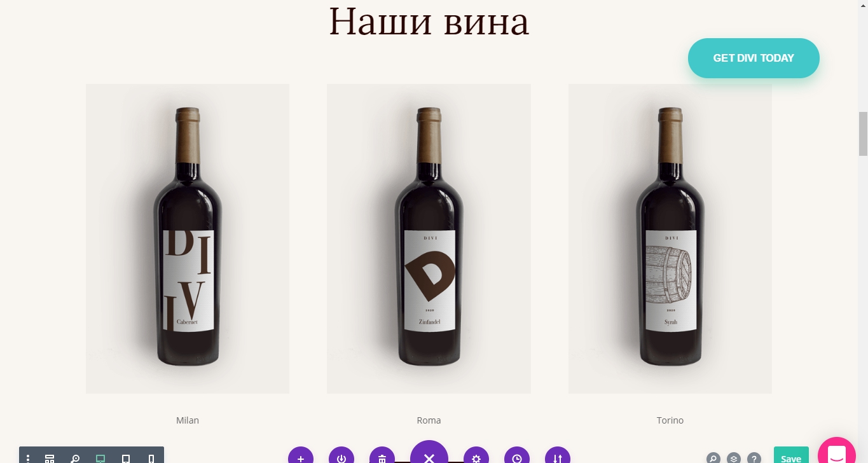Save the page
Screen dimensions: 868x463
click(x=791, y=455)
